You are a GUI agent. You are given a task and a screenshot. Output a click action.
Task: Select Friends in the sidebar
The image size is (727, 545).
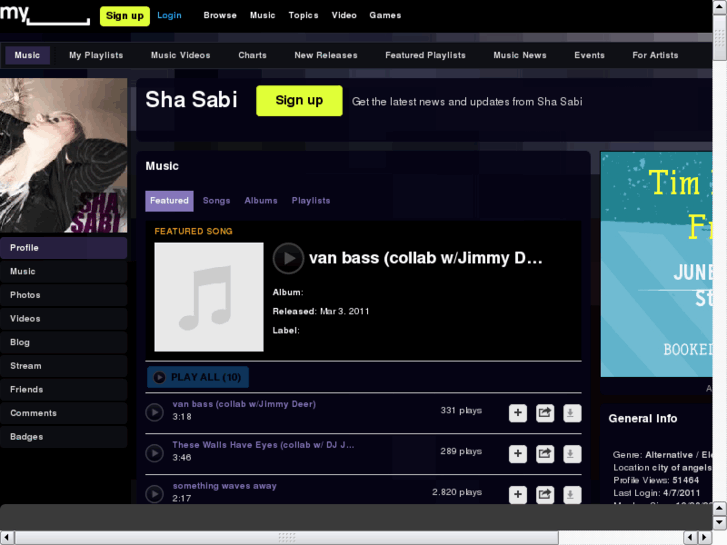tap(64, 390)
